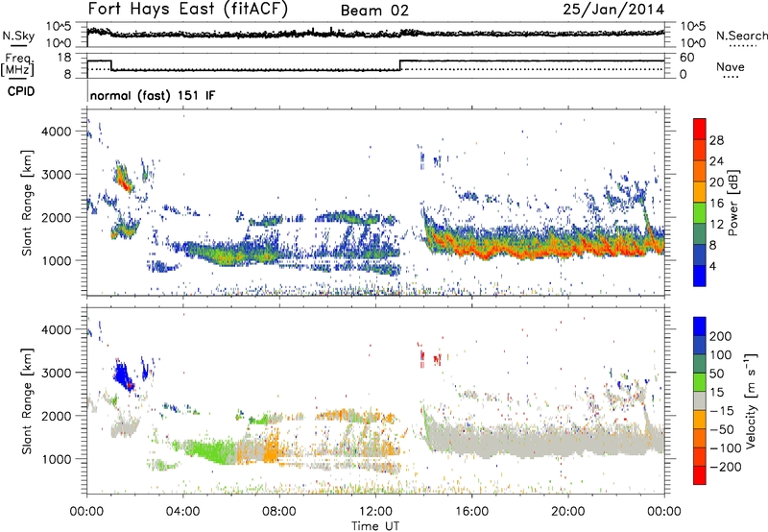Click the 16 value on power colorbar
The width and height of the screenshot is (768, 532).
[716, 204]
